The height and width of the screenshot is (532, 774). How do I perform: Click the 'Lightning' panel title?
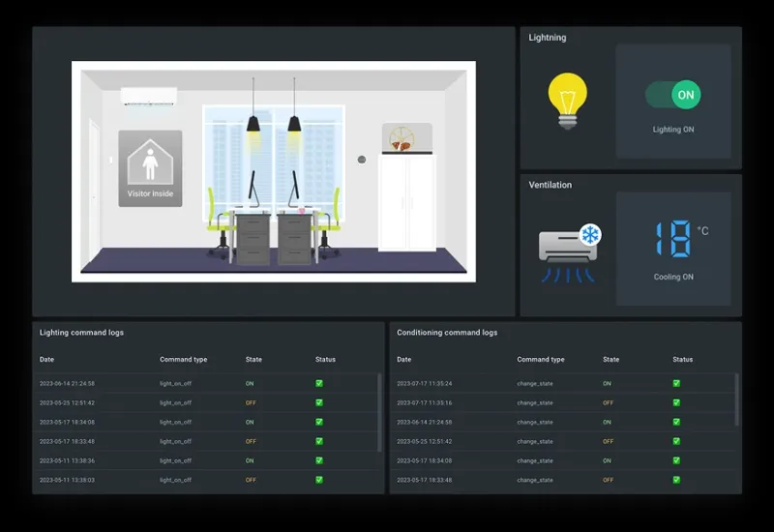(548, 38)
